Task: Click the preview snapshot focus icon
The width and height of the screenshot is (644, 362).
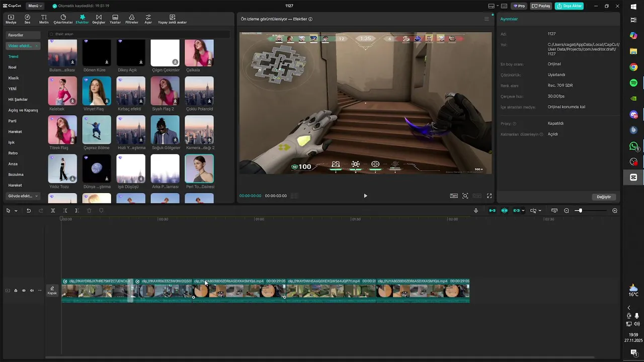Action: coord(465,196)
